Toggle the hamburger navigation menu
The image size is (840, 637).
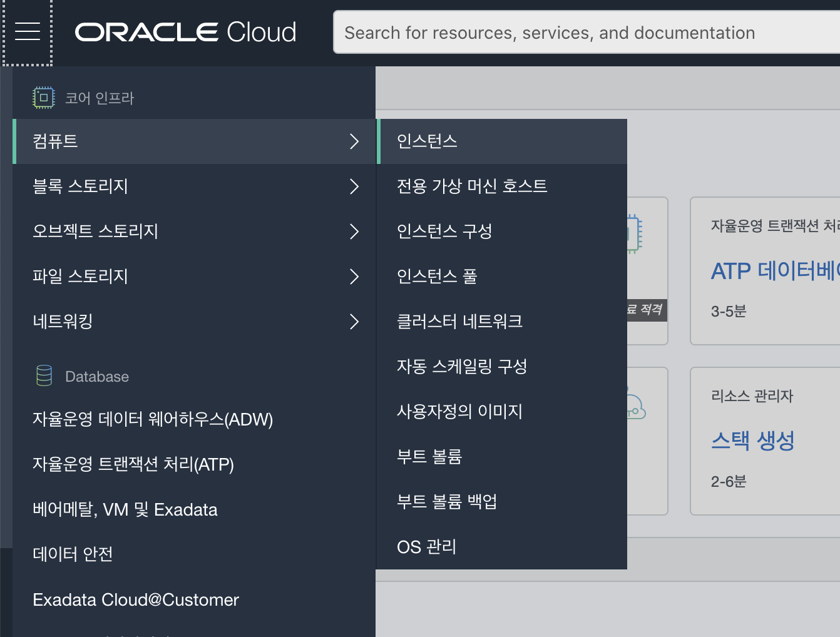tap(27, 32)
